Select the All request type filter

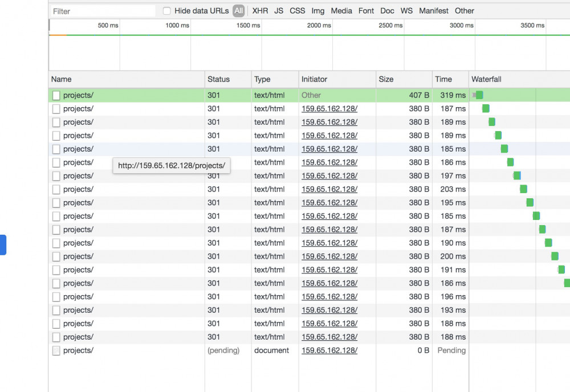[238, 11]
